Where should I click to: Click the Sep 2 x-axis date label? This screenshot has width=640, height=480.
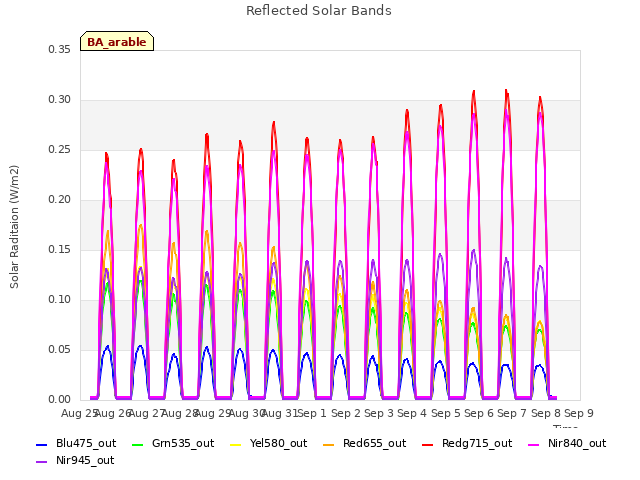[346, 413]
